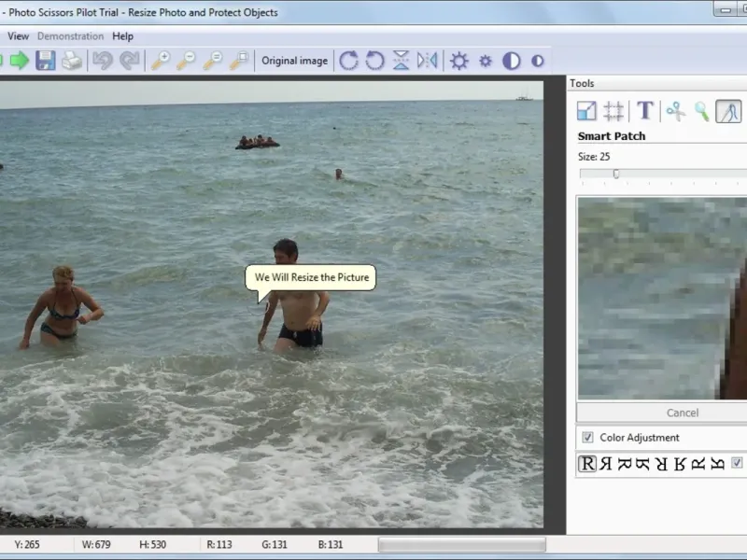Flip the image horizontally
This screenshot has width=747, height=560.
[x=427, y=61]
